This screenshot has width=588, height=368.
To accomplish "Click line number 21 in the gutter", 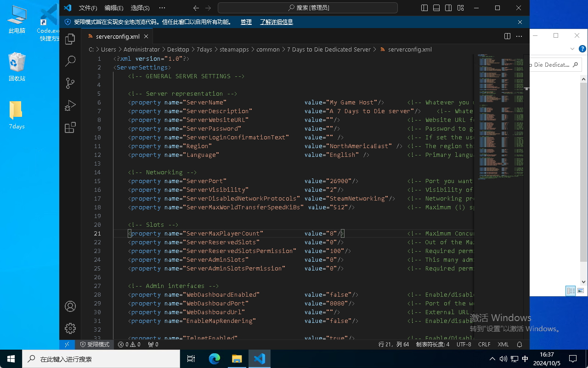I will tap(97, 233).
